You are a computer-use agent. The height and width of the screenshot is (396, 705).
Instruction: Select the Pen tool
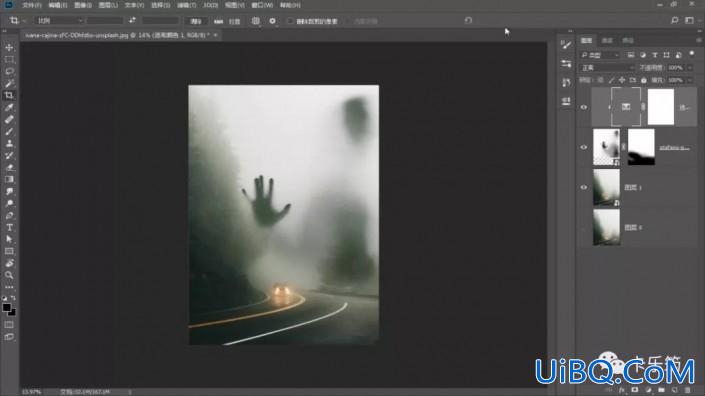pyautogui.click(x=9, y=216)
